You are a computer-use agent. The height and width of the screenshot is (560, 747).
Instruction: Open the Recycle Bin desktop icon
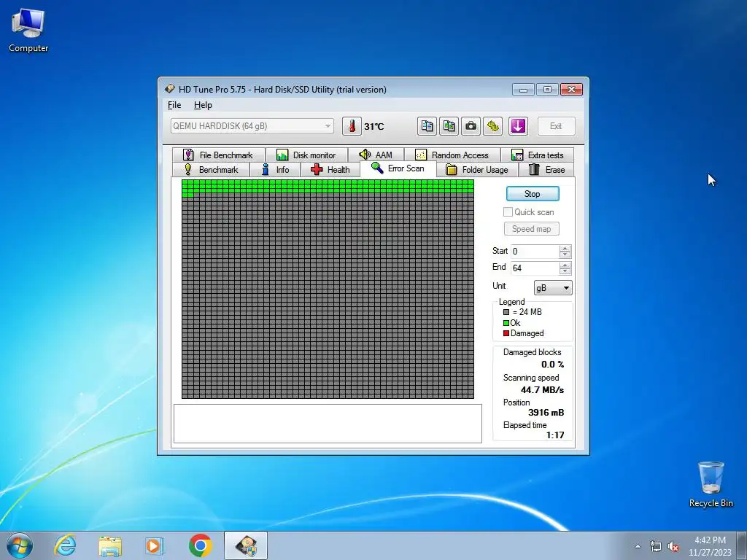point(711,484)
